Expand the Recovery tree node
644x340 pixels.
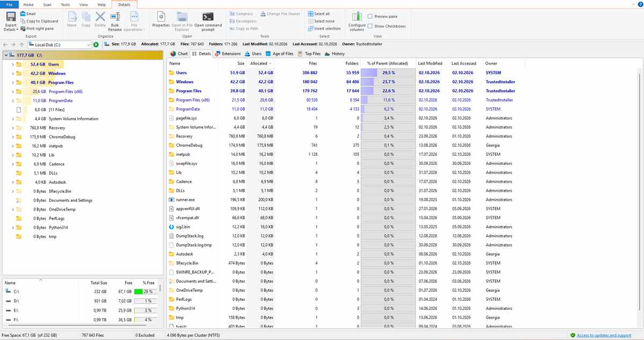12,128
